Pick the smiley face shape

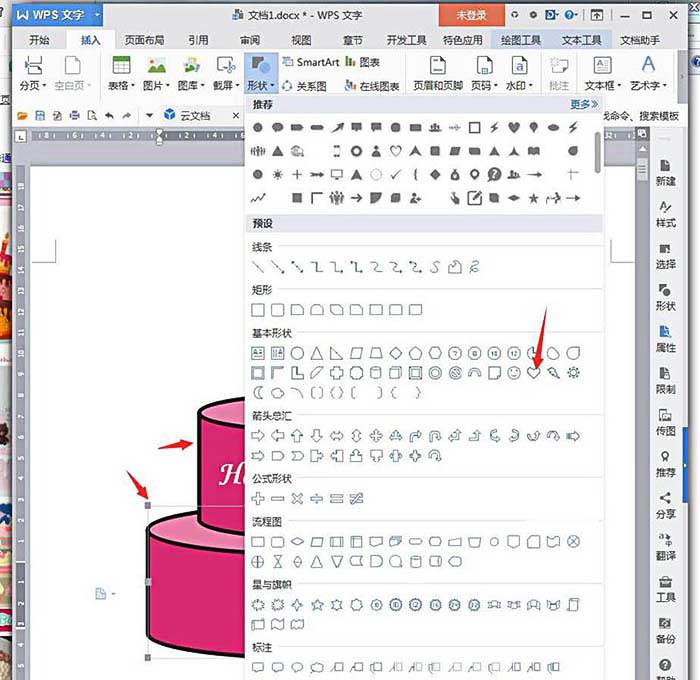tap(514, 373)
